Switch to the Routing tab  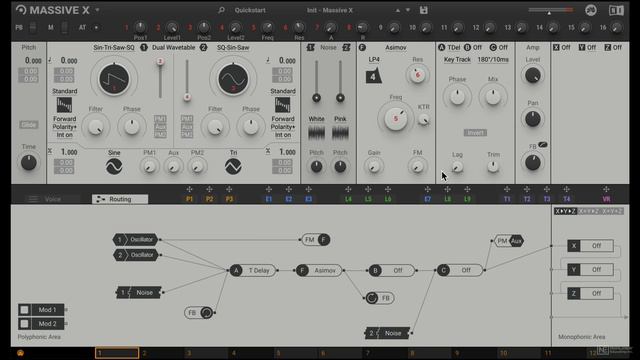coord(120,199)
